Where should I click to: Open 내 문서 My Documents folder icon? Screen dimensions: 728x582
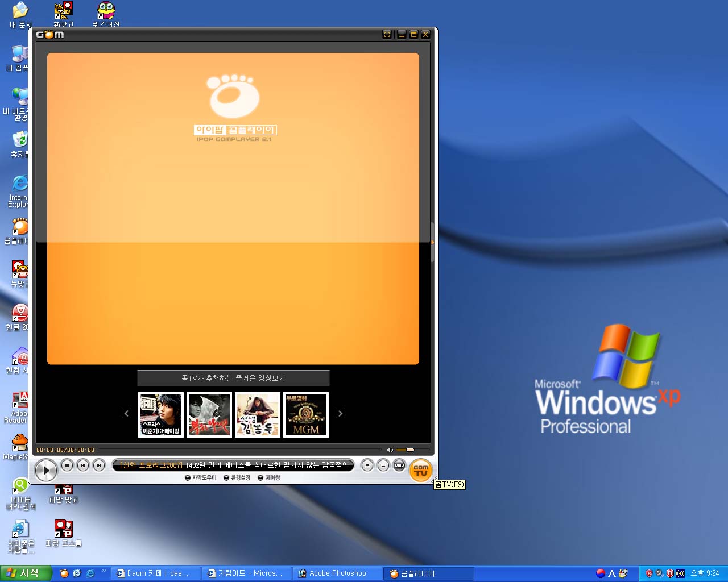[20, 15]
